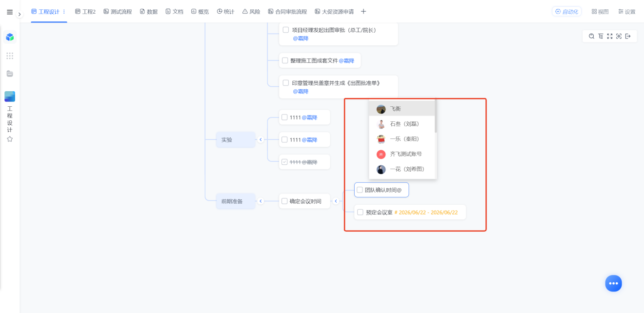
Task: Open the dotted grid apps icon
Action: click(10, 56)
